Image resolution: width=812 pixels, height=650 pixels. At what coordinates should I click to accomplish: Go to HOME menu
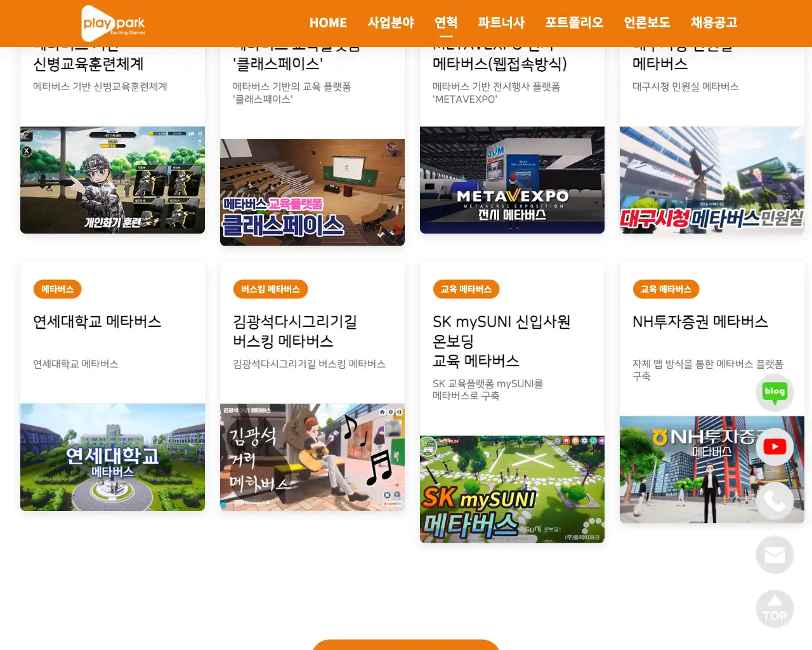click(x=328, y=23)
